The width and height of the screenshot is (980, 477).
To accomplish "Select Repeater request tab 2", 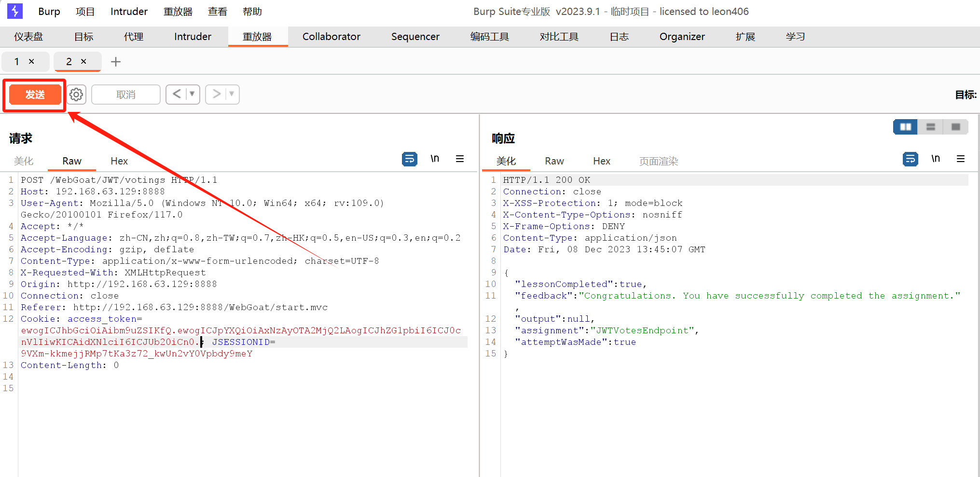I will [69, 61].
